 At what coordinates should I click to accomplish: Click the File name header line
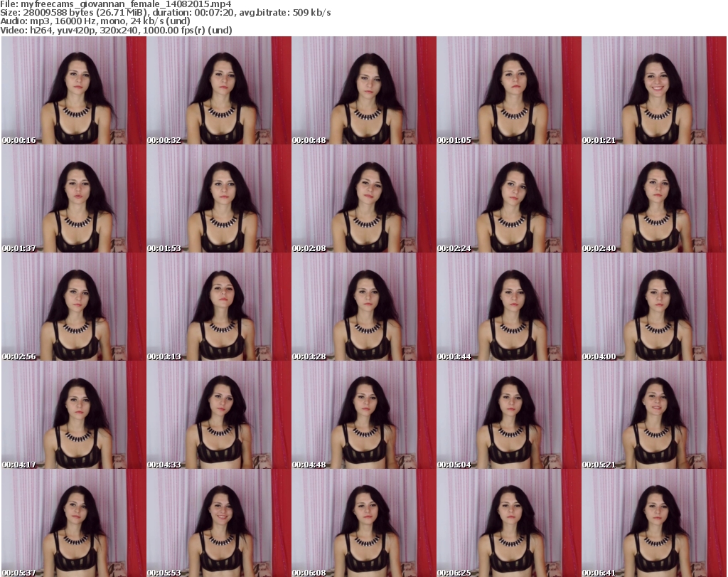(x=116, y=4)
